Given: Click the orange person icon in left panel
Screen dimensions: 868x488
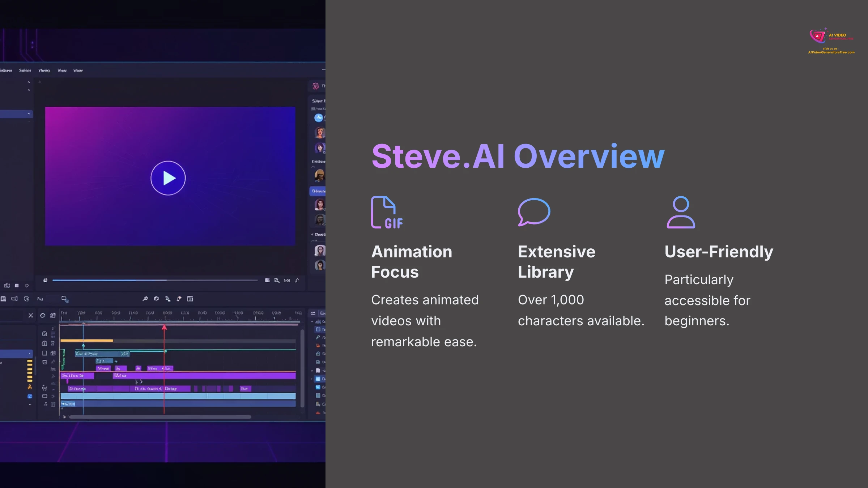Looking at the screenshot, I should [30, 387].
